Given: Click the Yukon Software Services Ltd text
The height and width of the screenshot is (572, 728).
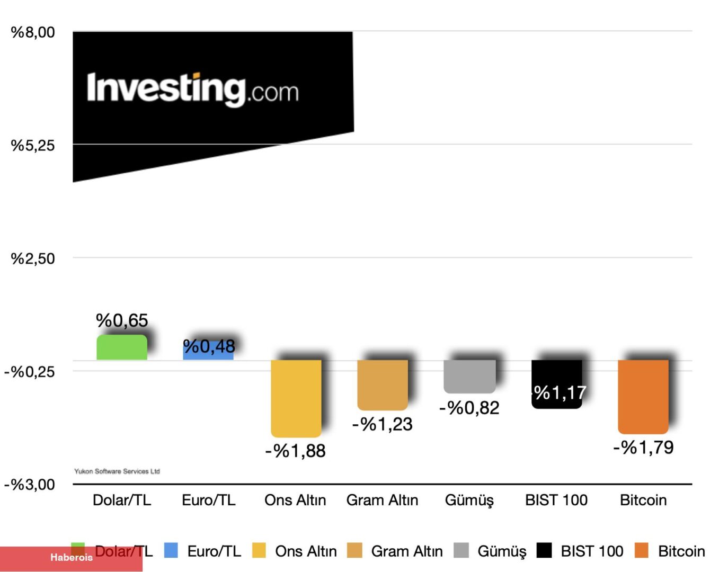Looking at the screenshot, I should [117, 471].
